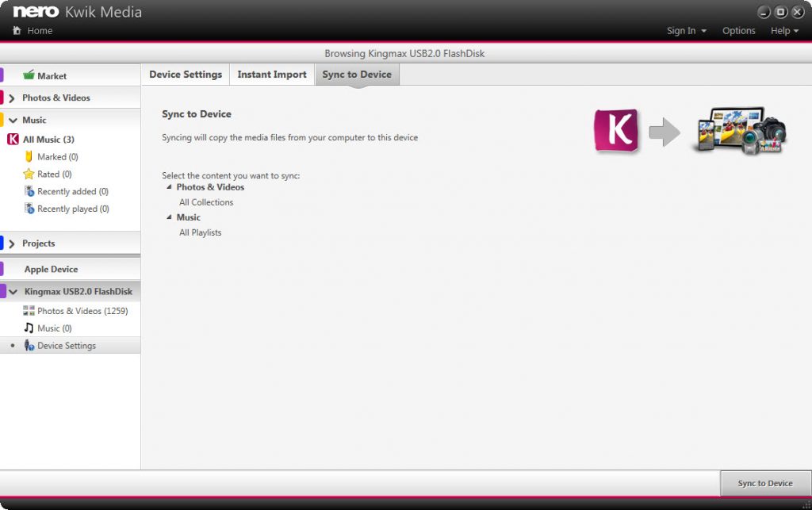
Task: Collapse the Music sync tree node
Action: click(169, 217)
